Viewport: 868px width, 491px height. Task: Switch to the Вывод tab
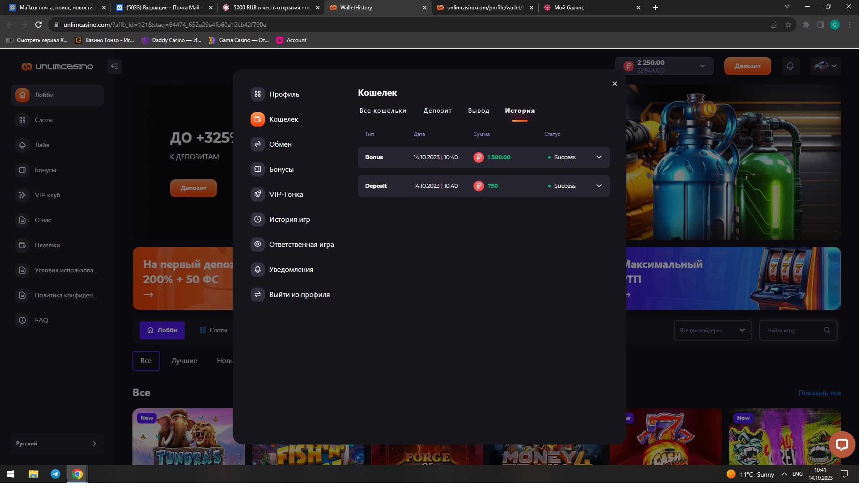point(478,110)
